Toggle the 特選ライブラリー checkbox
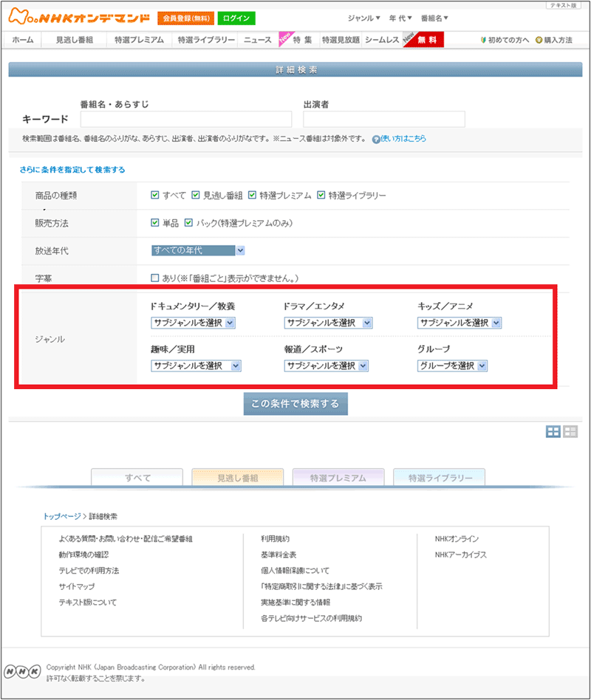 321,195
